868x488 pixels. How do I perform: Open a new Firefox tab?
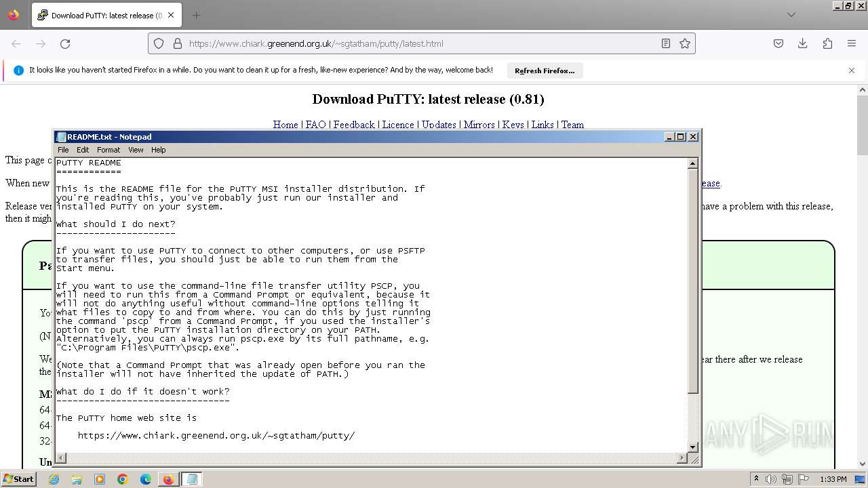196,15
